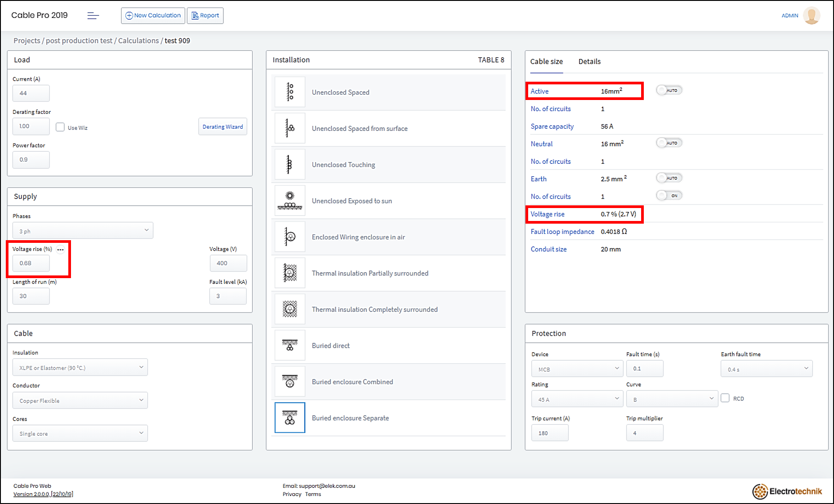Open the Phases dropdown
The image size is (834, 504).
[83, 231]
